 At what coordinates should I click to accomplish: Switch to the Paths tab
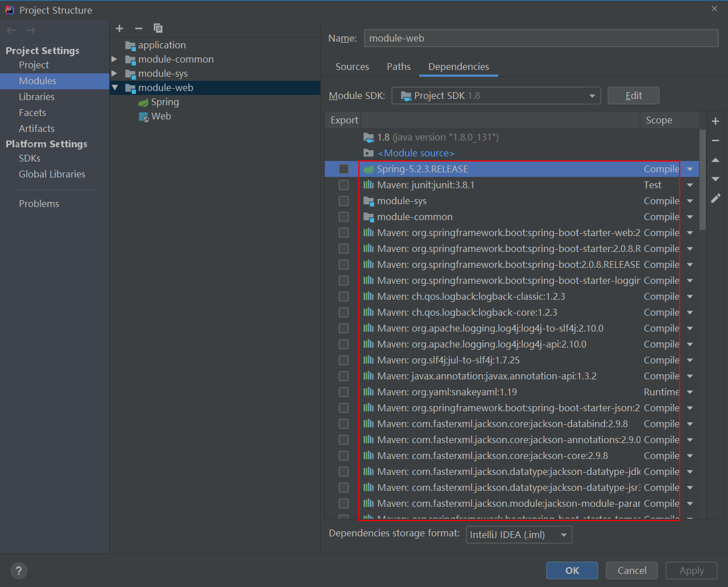[x=399, y=67]
